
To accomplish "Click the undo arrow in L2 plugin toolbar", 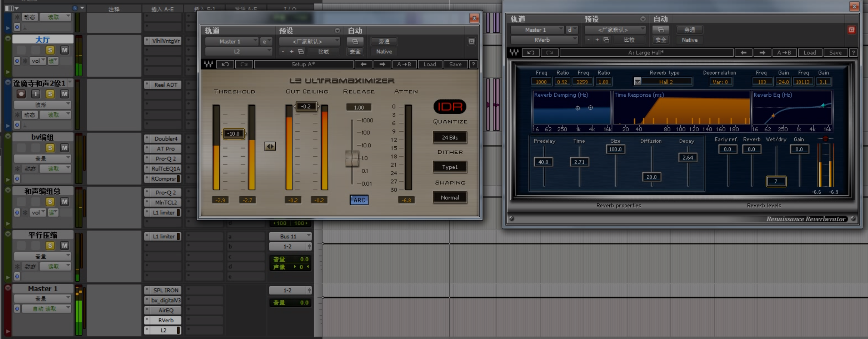I will [225, 64].
